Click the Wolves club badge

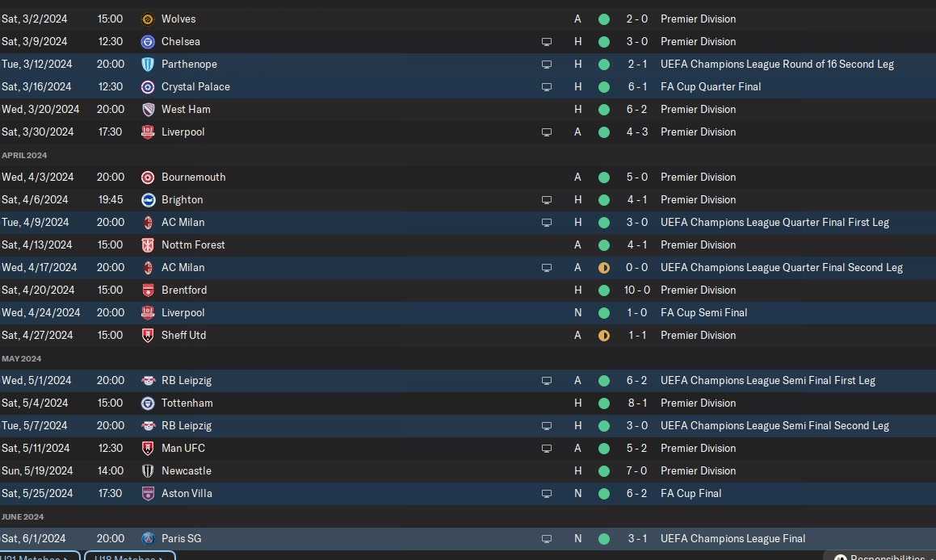click(147, 19)
